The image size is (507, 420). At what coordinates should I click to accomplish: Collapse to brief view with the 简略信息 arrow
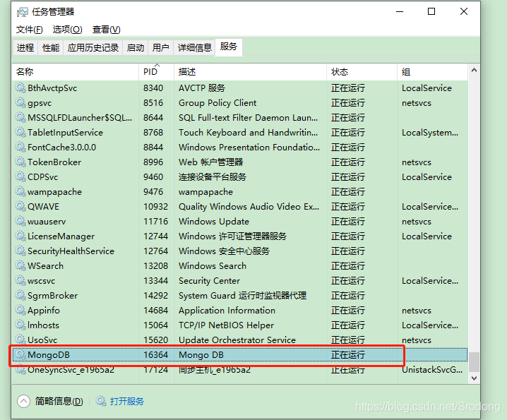(x=23, y=401)
